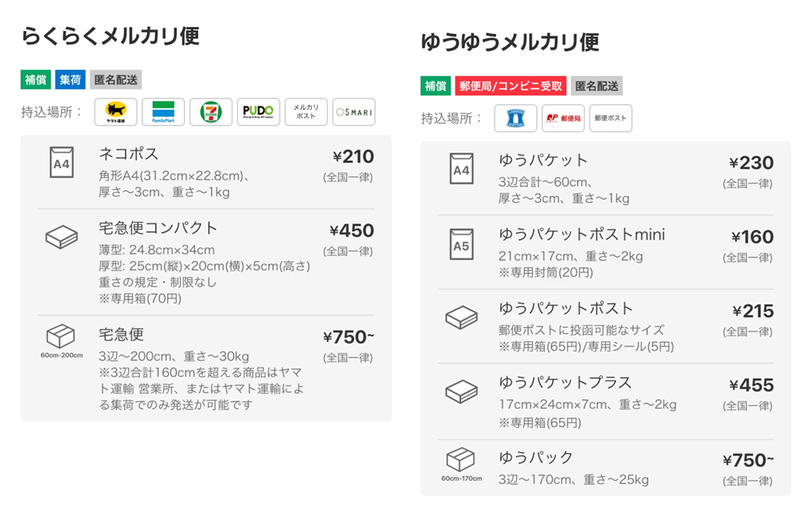Click the blue 集荷 tag
The width and height of the screenshot is (812, 519).
[70, 80]
